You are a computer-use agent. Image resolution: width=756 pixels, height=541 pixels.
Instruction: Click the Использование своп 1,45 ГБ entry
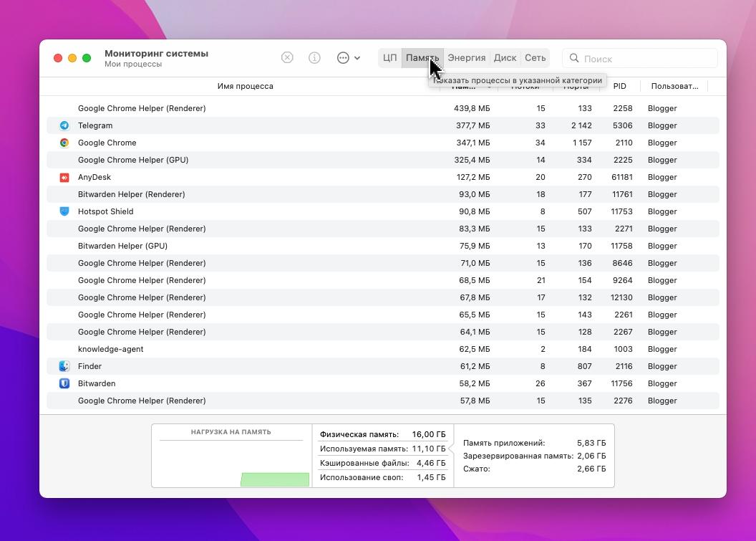pos(383,478)
